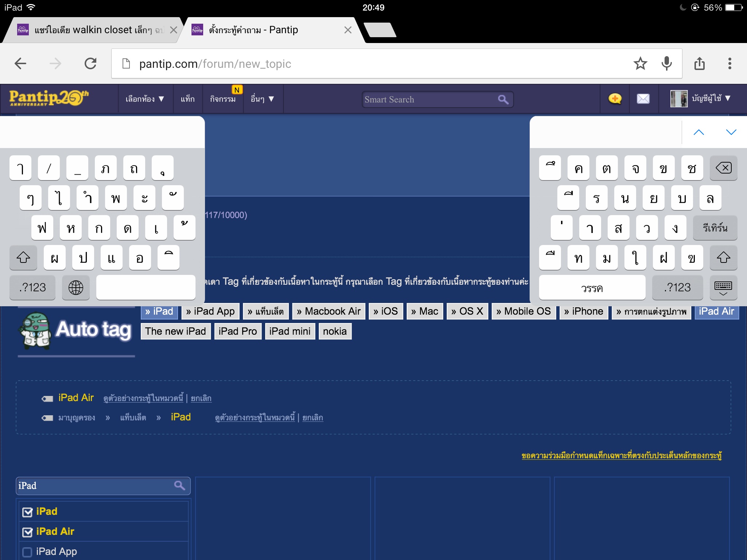
Task: Close the ตั้งกระทู้คำถาม - Pantip tab
Action: pyautogui.click(x=348, y=30)
